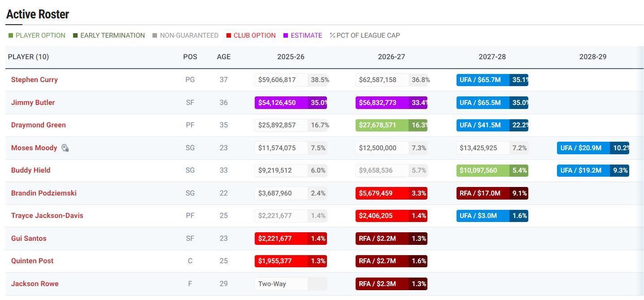Click the POS column header
Screen dimensions: 644x300
point(190,57)
